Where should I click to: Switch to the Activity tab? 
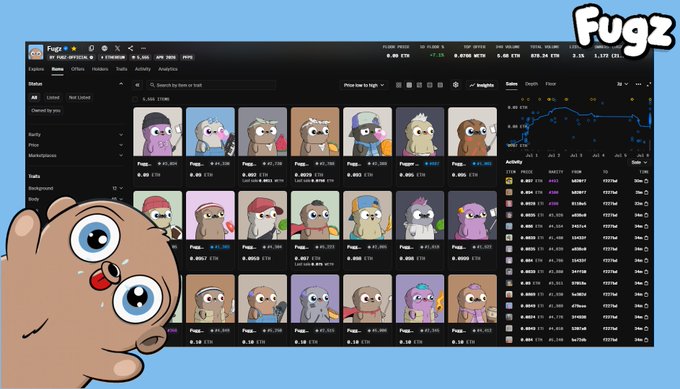pos(142,69)
